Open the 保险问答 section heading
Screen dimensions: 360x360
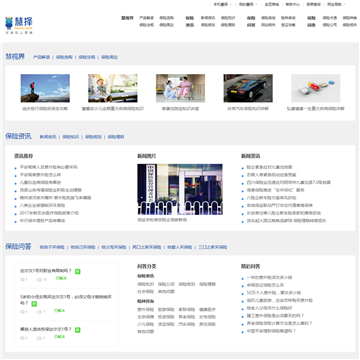[x=18, y=247]
